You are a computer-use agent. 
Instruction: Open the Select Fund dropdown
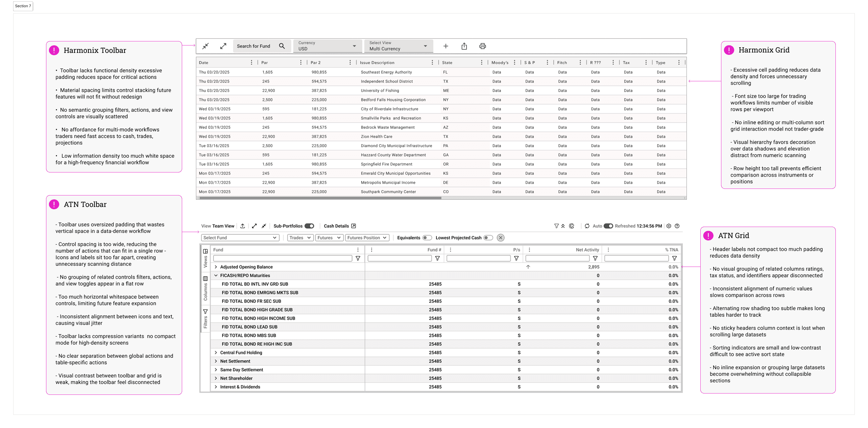[x=240, y=238]
